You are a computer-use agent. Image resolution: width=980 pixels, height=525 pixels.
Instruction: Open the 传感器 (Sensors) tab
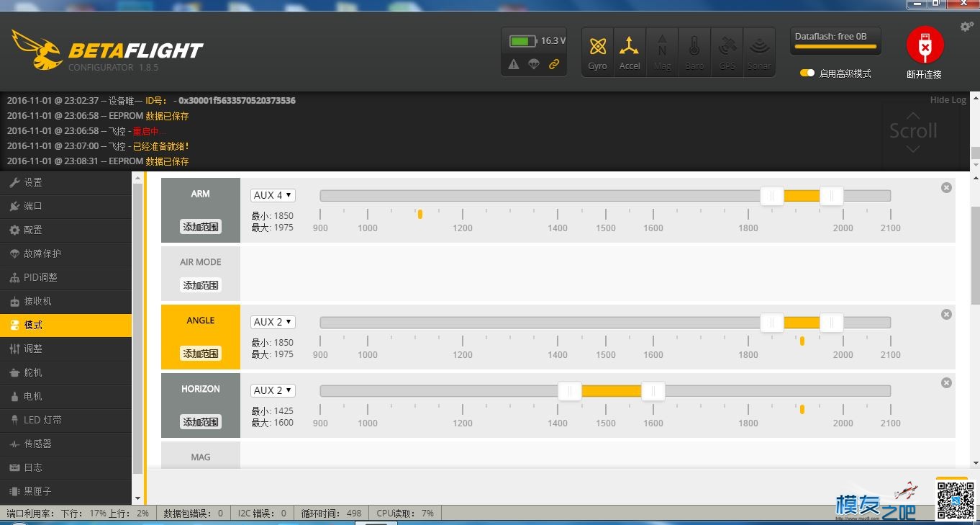[65, 444]
